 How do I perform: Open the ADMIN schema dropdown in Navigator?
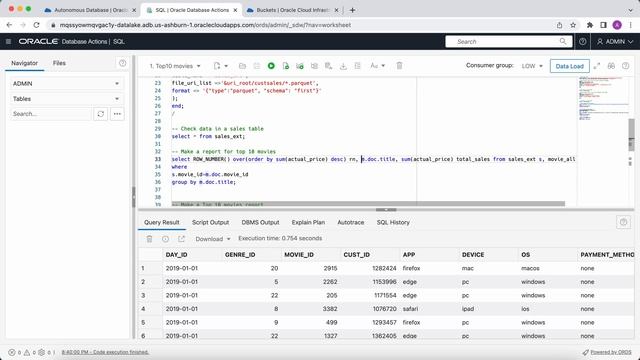(x=66, y=83)
